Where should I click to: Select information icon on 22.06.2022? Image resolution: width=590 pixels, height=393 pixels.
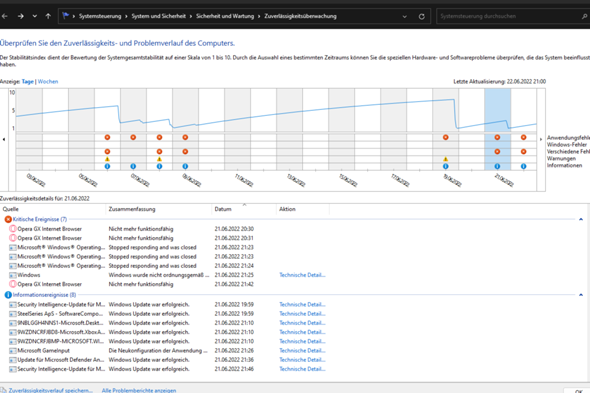click(523, 166)
